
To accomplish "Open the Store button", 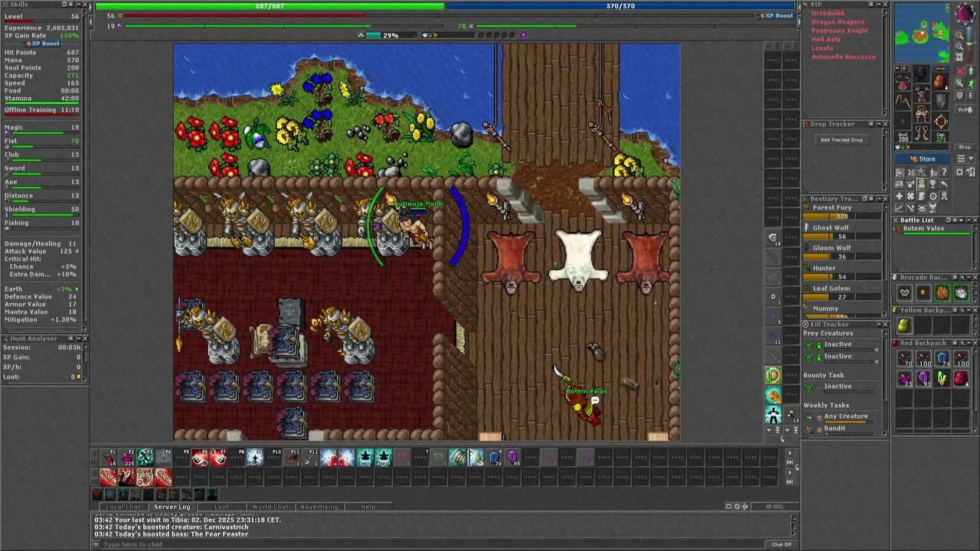I will (922, 158).
